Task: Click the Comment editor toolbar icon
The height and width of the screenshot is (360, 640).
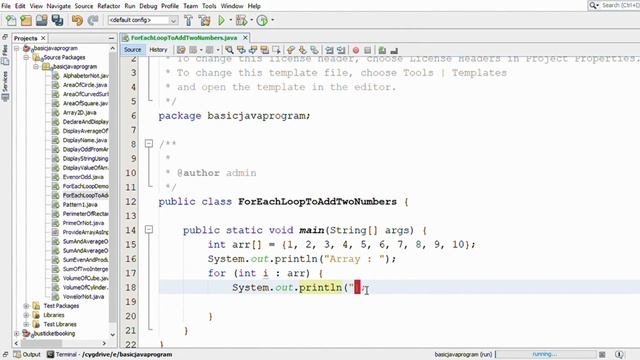Action: pos(382,50)
